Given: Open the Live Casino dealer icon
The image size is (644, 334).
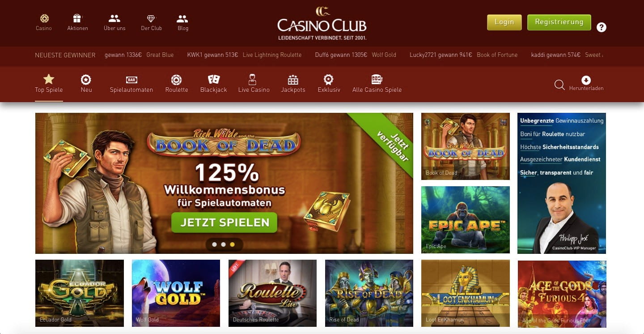Looking at the screenshot, I should tap(253, 80).
